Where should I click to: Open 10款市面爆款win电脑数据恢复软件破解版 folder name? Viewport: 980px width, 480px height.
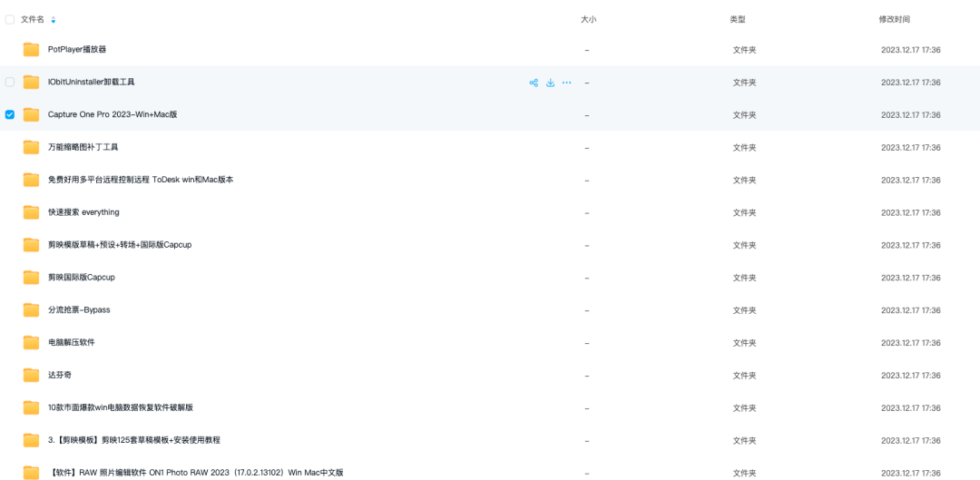121,407
